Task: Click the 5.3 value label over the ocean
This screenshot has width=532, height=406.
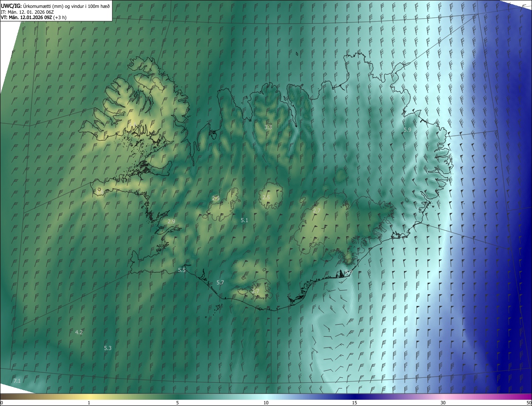Action: point(108,348)
